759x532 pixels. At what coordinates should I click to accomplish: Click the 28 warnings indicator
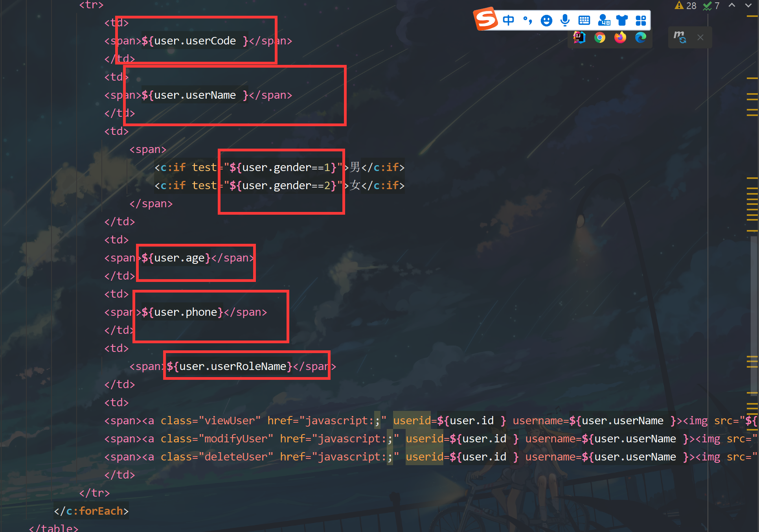(x=685, y=6)
